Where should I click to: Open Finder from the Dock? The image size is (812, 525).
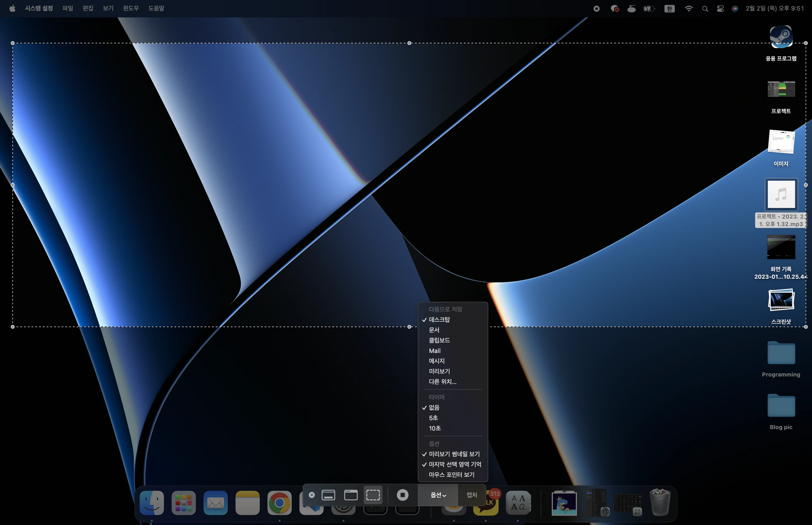[152, 502]
